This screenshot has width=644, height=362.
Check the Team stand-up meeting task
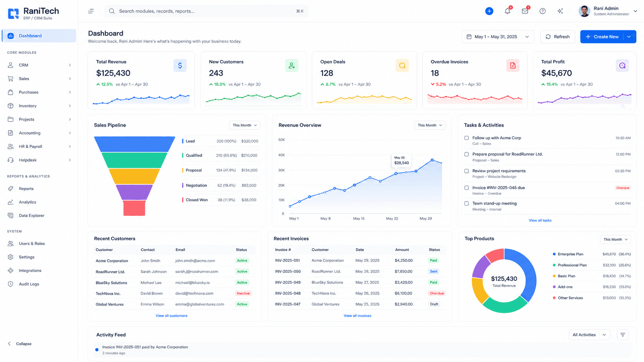(x=466, y=204)
